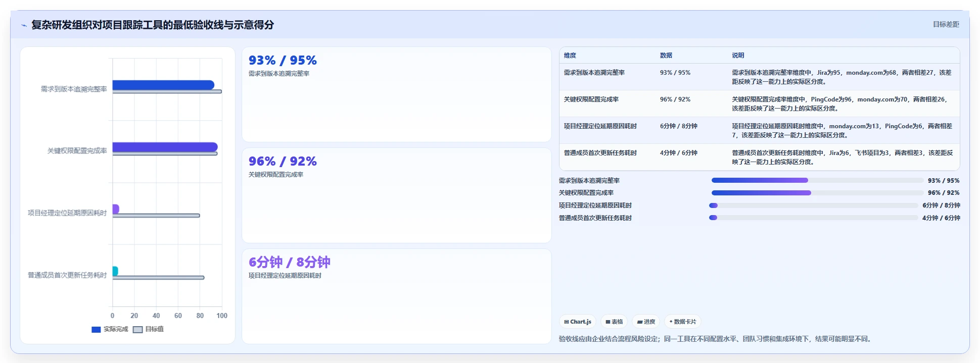Click the 数据 table column header
Image resolution: width=980 pixels, height=363 pixels.
[666, 56]
